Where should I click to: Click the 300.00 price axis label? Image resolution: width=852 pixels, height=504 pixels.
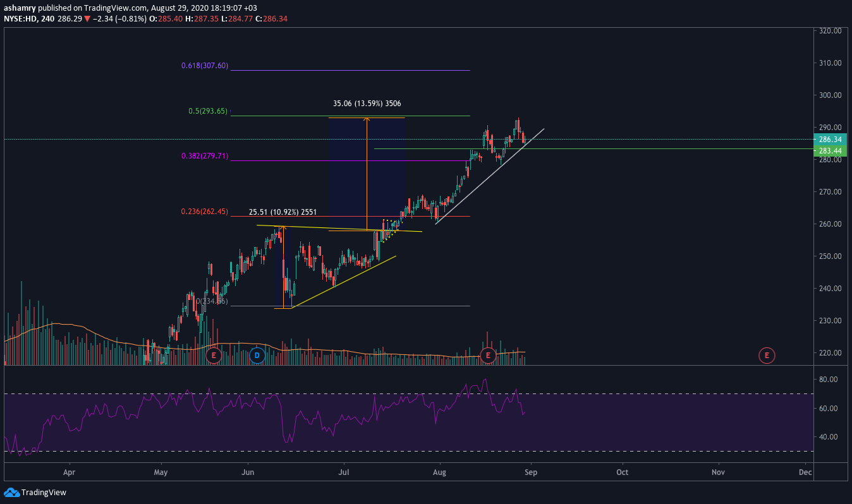[829, 95]
